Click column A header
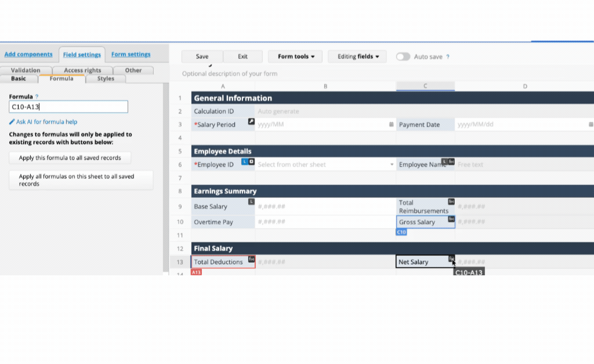 coord(223,86)
